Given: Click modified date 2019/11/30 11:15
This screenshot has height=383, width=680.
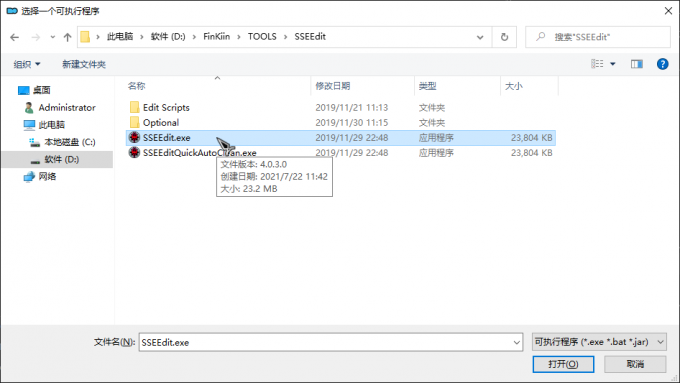Looking at the screenshot, I should (351, 123).
